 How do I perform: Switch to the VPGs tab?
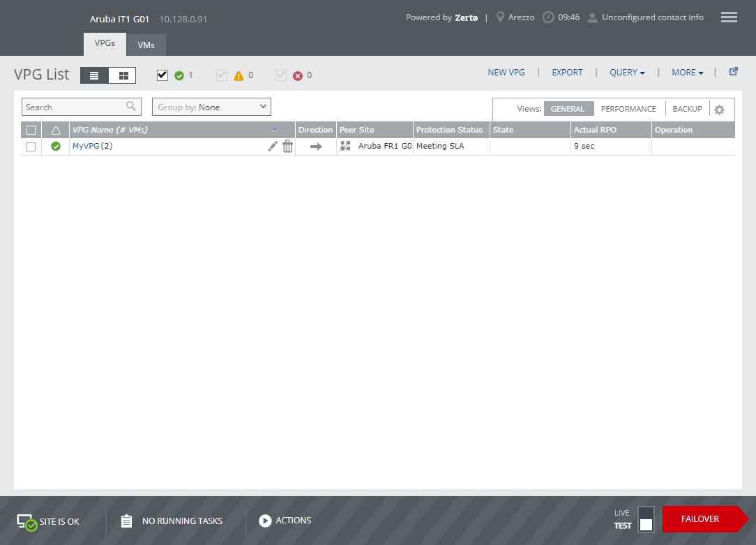point(105,43)
